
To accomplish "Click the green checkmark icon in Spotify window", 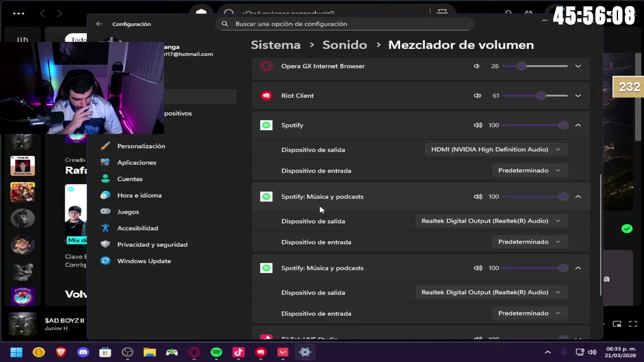I will pyautogui.click(x=626, y=229).
